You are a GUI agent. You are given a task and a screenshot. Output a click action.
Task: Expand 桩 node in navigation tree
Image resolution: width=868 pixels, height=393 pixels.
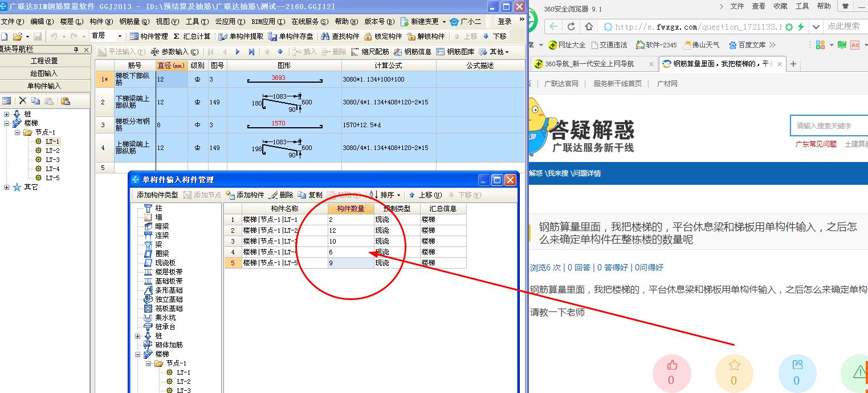7,114
